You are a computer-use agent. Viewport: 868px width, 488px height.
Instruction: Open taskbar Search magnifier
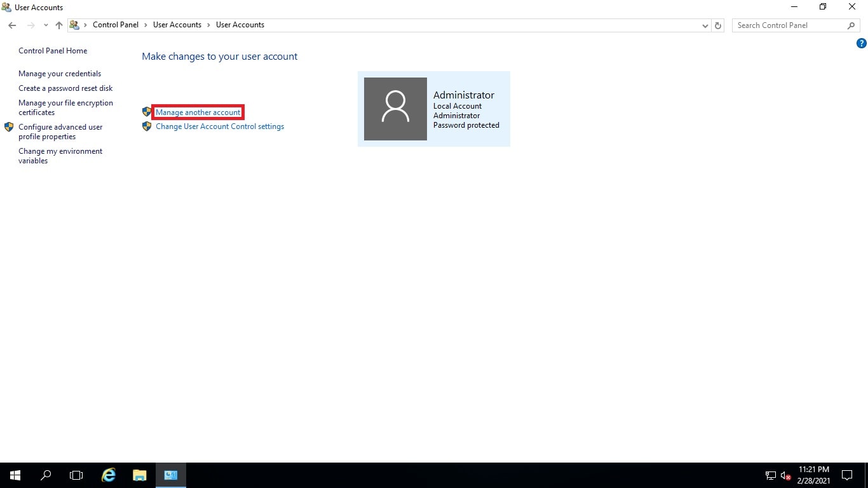pos(46,475)
